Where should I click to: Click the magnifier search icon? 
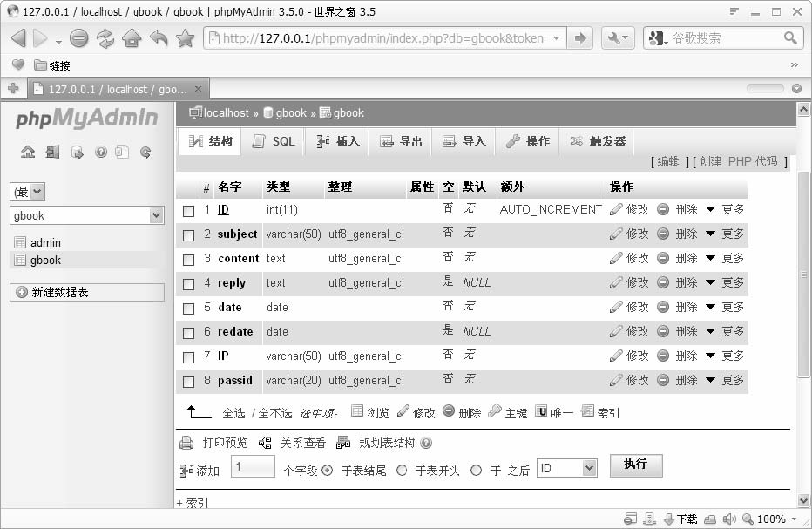tap(790, 37)
